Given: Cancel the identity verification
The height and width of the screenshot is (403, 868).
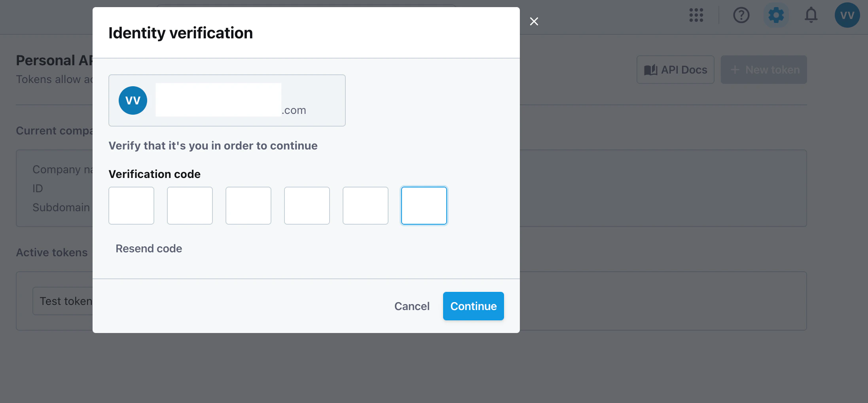Looking at the screenshot, I should (412, 306).
